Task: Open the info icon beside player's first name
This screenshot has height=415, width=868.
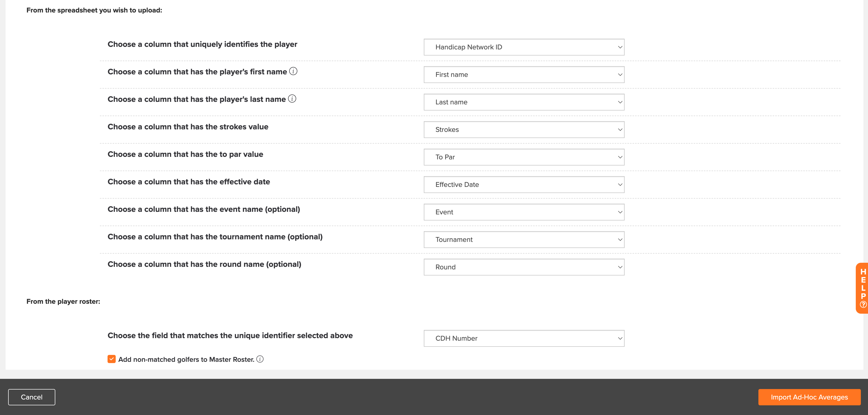Action: [x=293, y=71]
